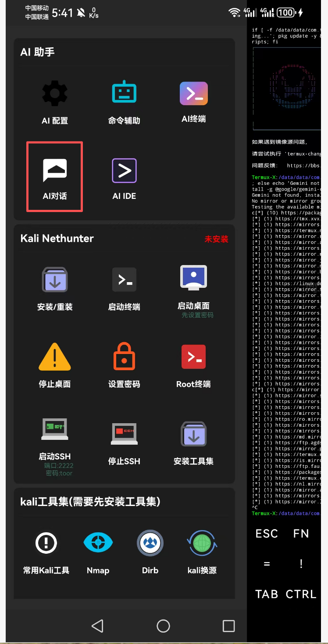
Task: Tap the 命令辅助 robot icon
Action: point(124,93)
